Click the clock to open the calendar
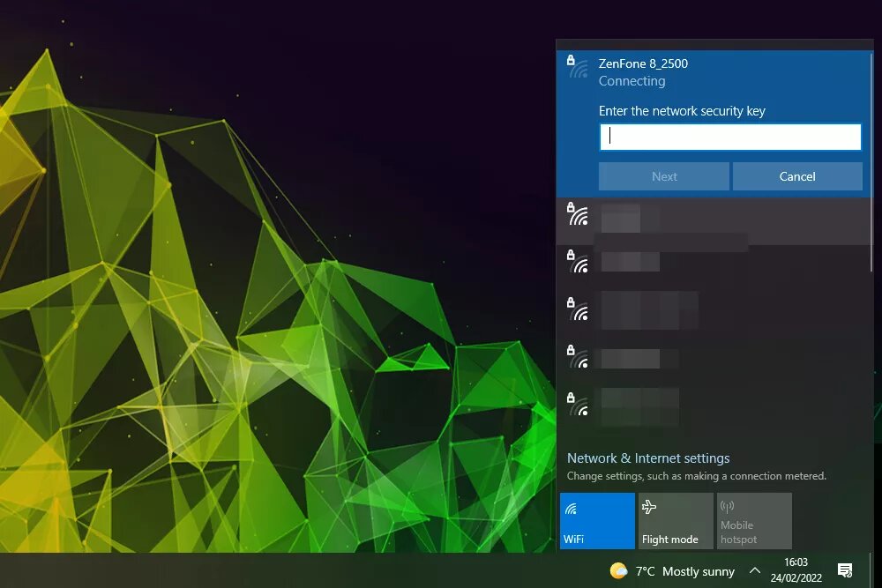882x588 pixels. click(796, 571)
